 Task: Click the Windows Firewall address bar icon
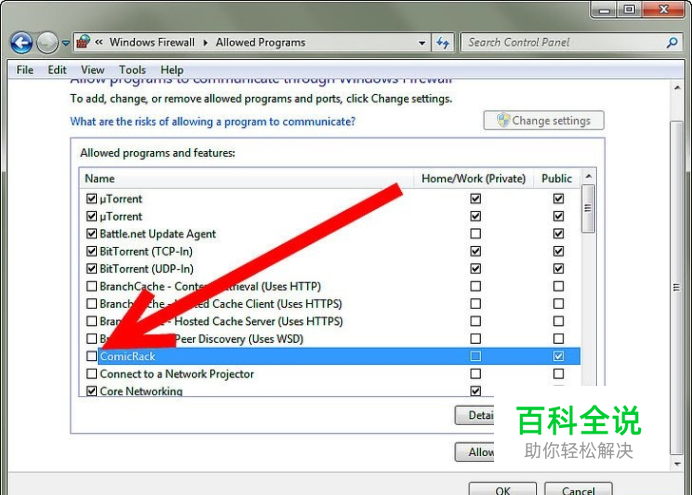click(83, 42)
